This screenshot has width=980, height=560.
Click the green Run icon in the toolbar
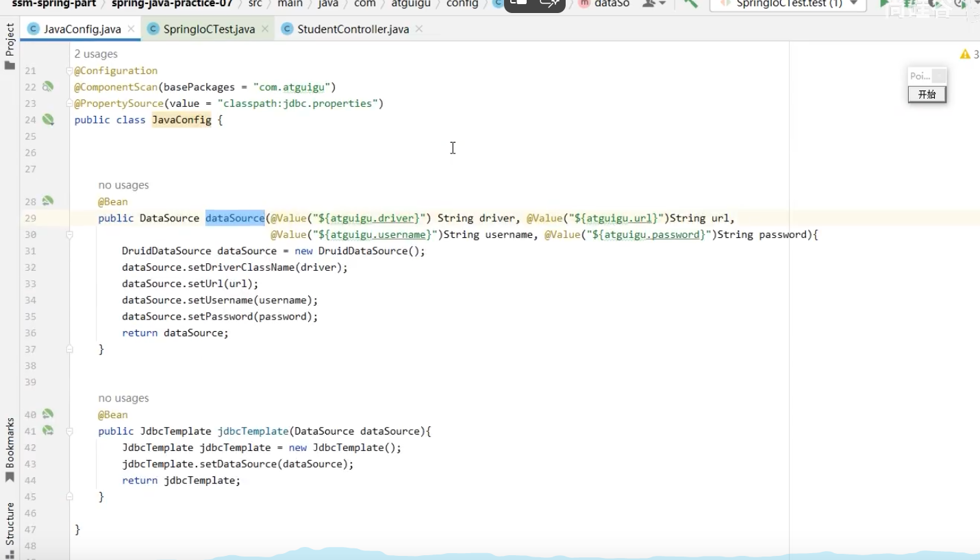coord(884,3)
